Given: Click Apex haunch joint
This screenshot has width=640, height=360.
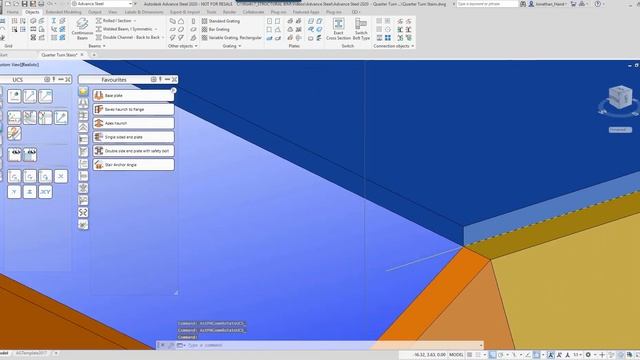Looking at the screenshot, I should coord(133,123).
